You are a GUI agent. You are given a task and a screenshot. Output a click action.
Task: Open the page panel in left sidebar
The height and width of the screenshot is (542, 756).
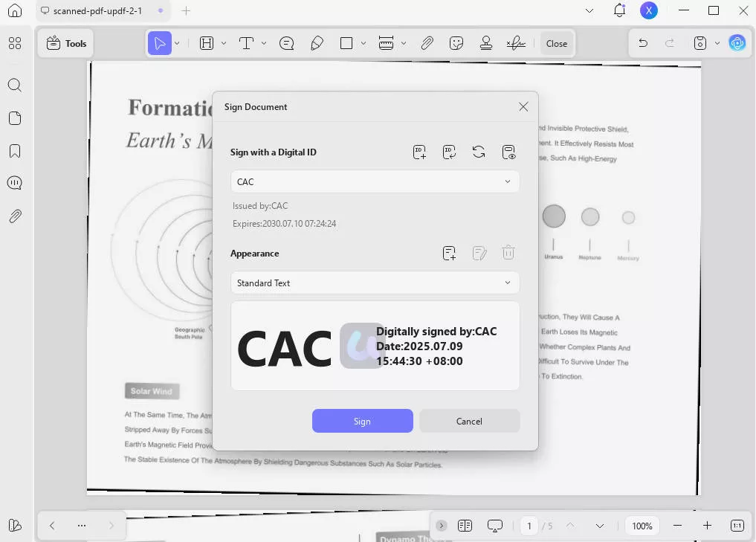tap(15, 118)
